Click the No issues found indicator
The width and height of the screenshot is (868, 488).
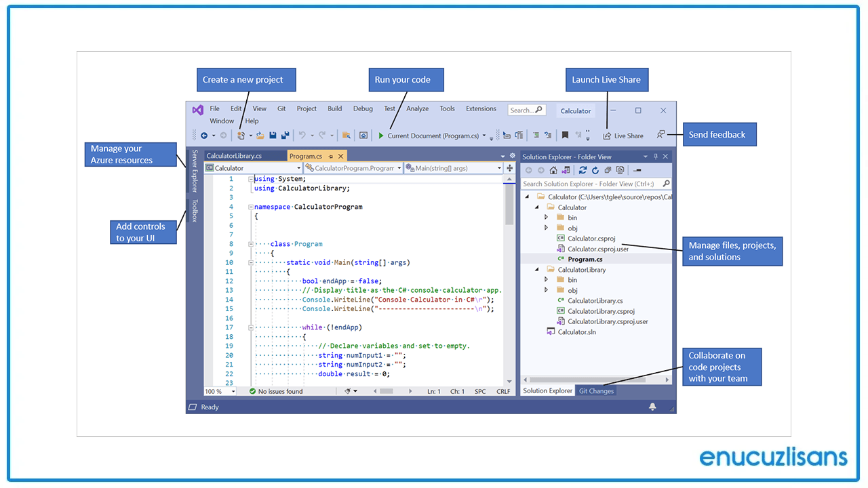coord(275,391)
